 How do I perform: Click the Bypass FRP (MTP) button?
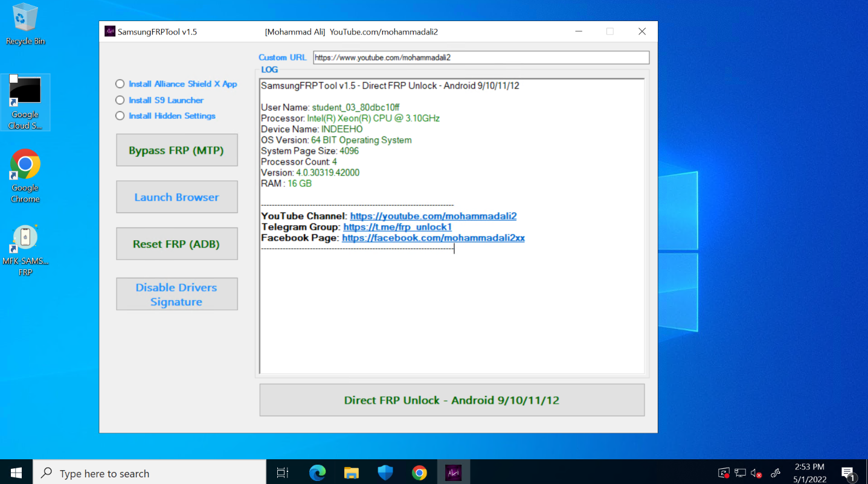176,150
